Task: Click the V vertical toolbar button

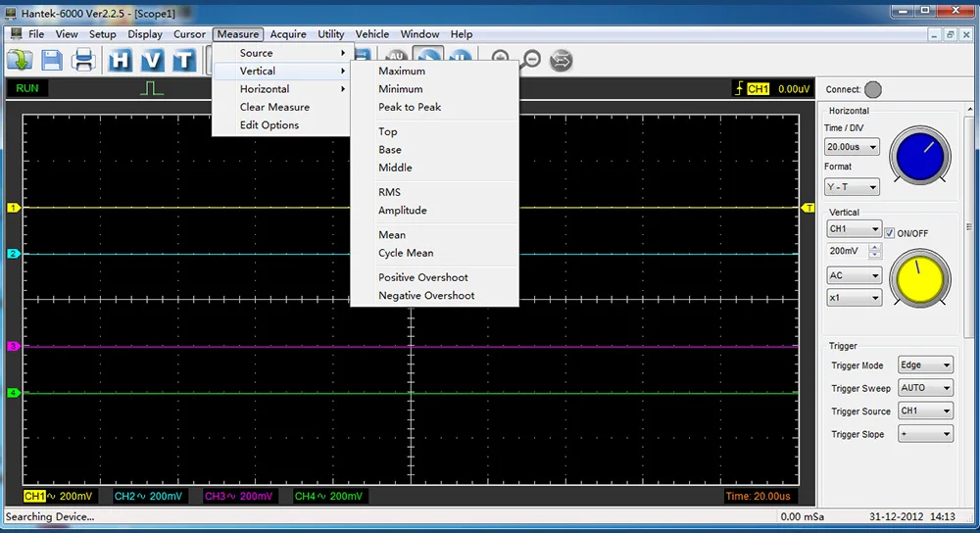Action: point(151,60)
